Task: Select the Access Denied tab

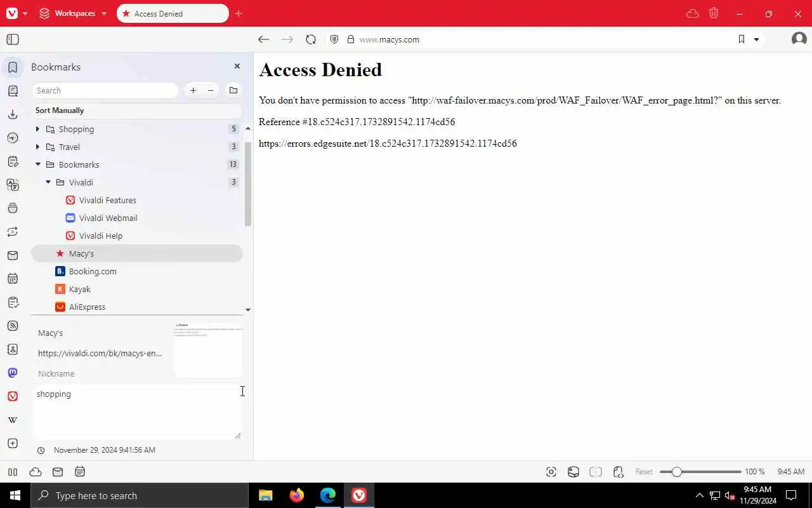Action: tap(173, 13)
